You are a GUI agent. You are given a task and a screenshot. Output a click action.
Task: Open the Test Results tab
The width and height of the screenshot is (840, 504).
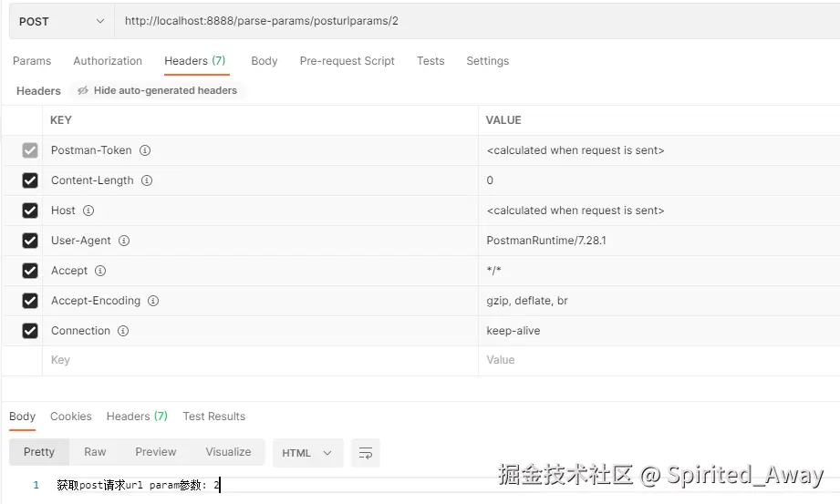tap(213, 417)
